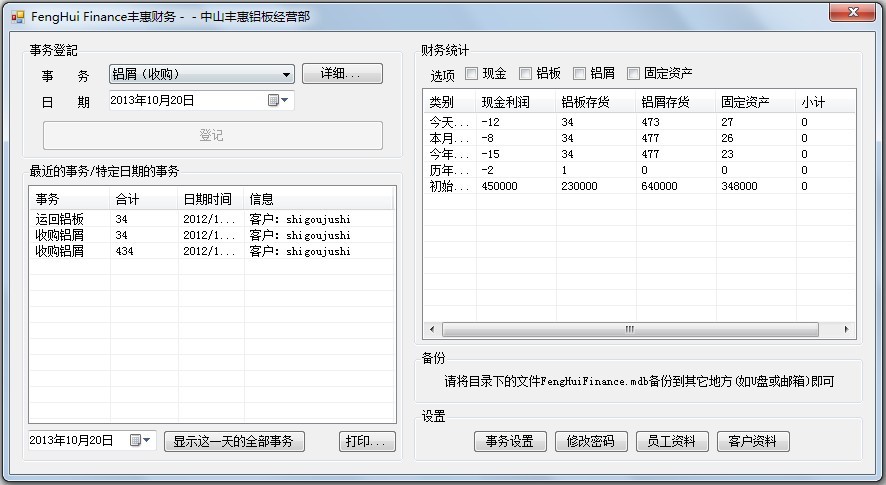Select the 本月... statistics row
Screen dimensions: 886x485
(x=639, y=138)
